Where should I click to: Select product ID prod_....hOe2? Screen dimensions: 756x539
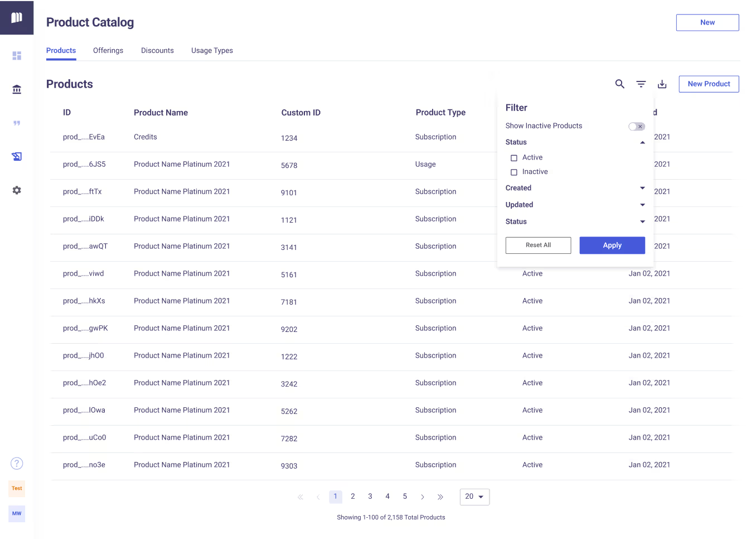[85, 383]
